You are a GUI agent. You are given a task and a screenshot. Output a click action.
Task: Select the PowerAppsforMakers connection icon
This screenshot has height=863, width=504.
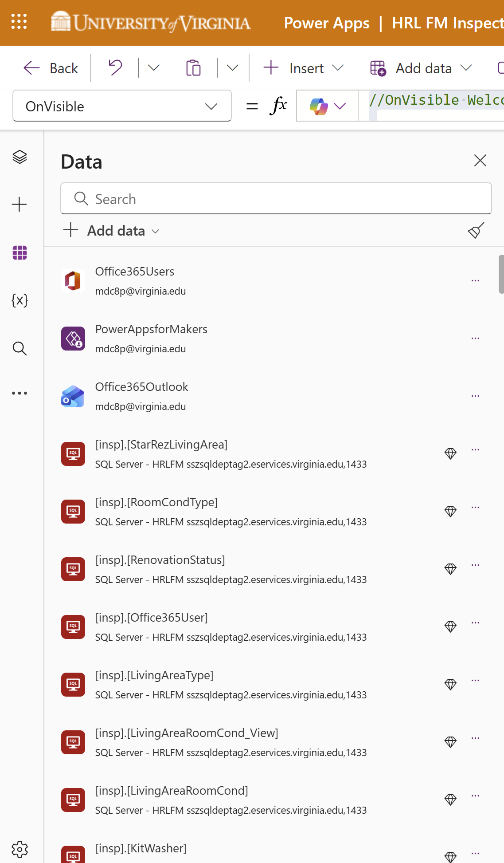pos(73,339)
